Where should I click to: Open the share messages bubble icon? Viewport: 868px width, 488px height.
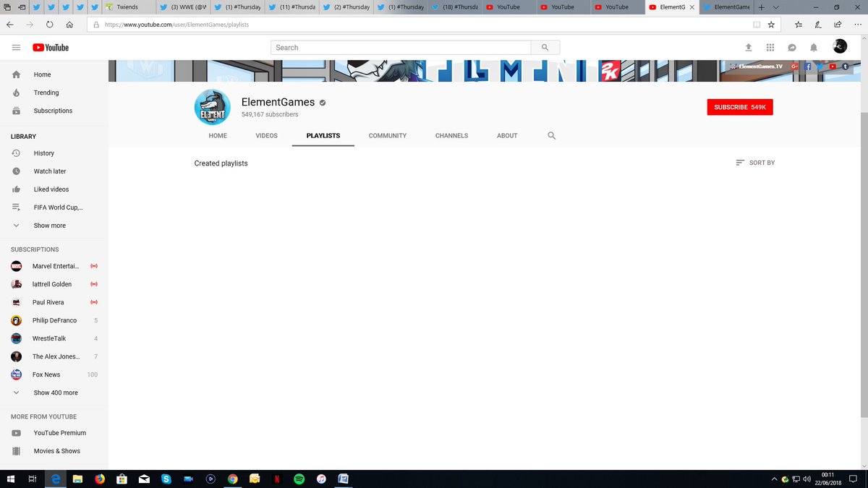(792, 48)
